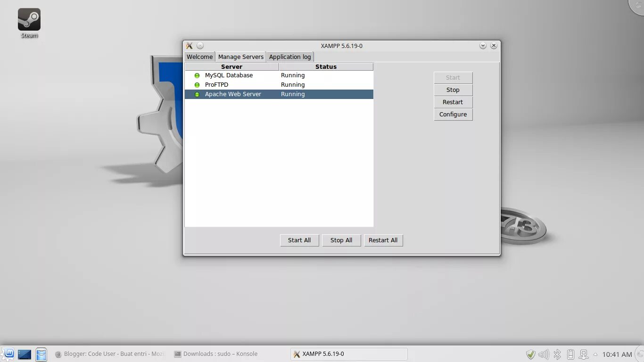Image resolution: width=644 pixels, height=362 pixels.
Task: Open the Bluetooth tray icon
Action: [x=557, y=354]
